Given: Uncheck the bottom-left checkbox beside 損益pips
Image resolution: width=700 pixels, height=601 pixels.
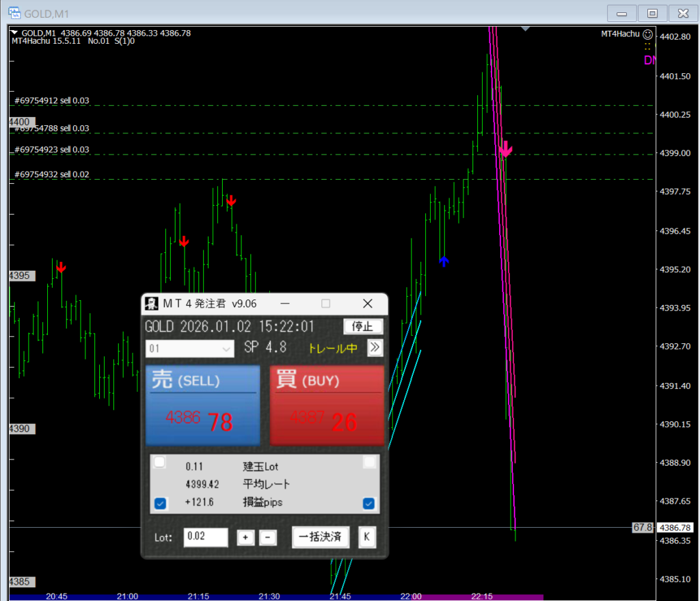Looking at the screenshot, I should tap(160, 504).
